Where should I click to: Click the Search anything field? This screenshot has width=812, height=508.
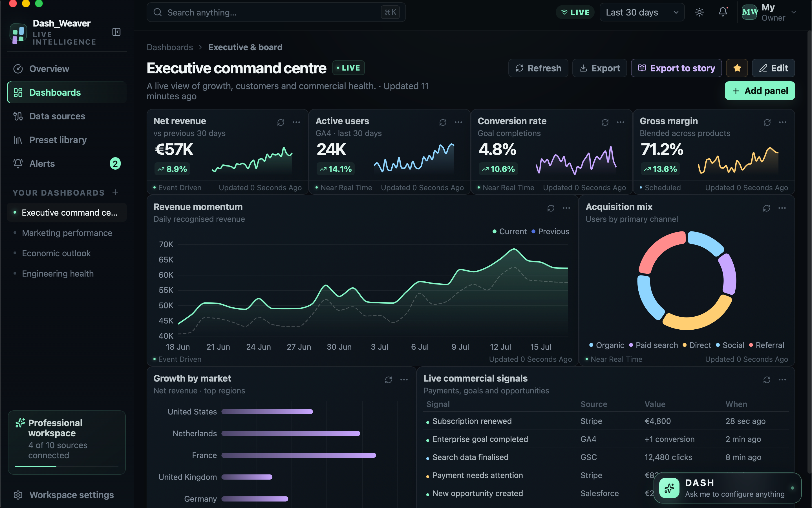pos(276,12)
